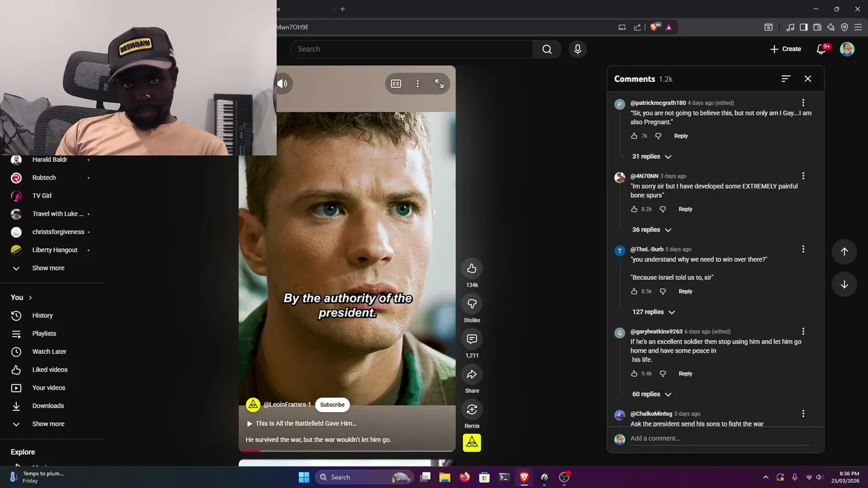Close the Comments panel
Image resolution: width=868 pixels, height=488 pixels.
808,79
